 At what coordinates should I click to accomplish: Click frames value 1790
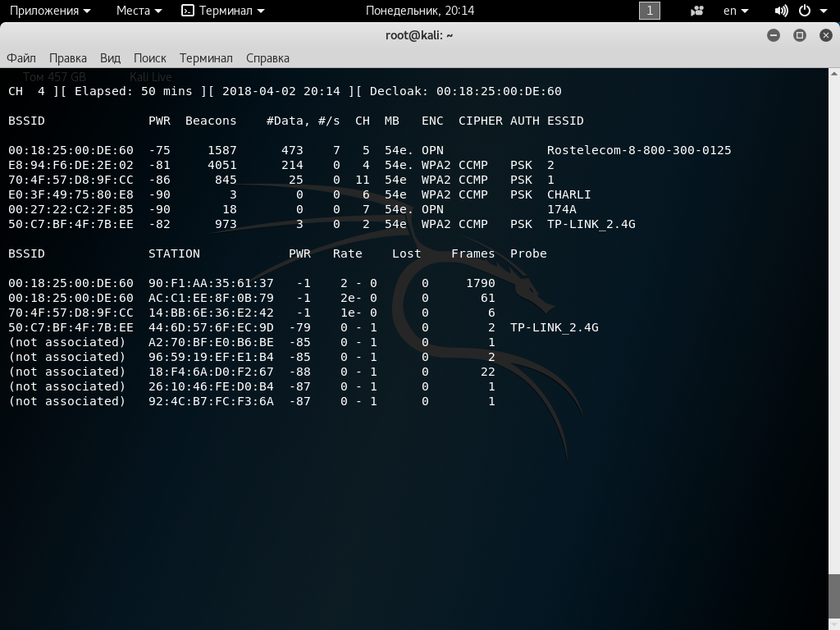click(480, 283)
